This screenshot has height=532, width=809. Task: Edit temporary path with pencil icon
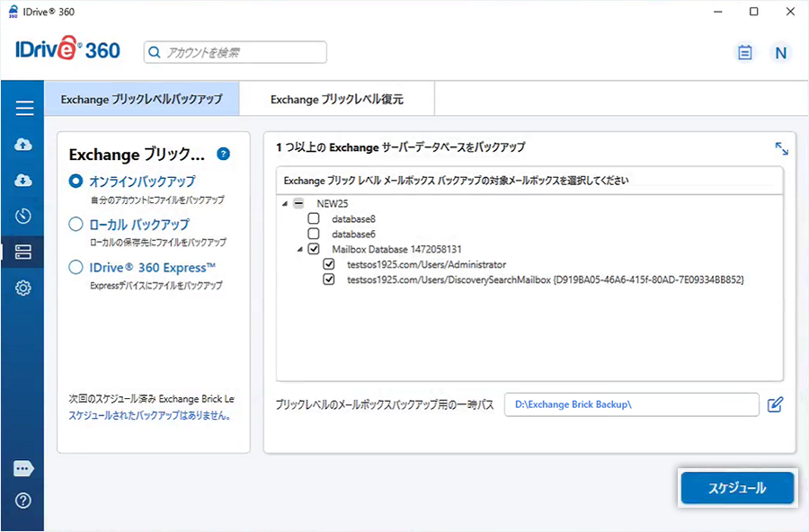776,404
